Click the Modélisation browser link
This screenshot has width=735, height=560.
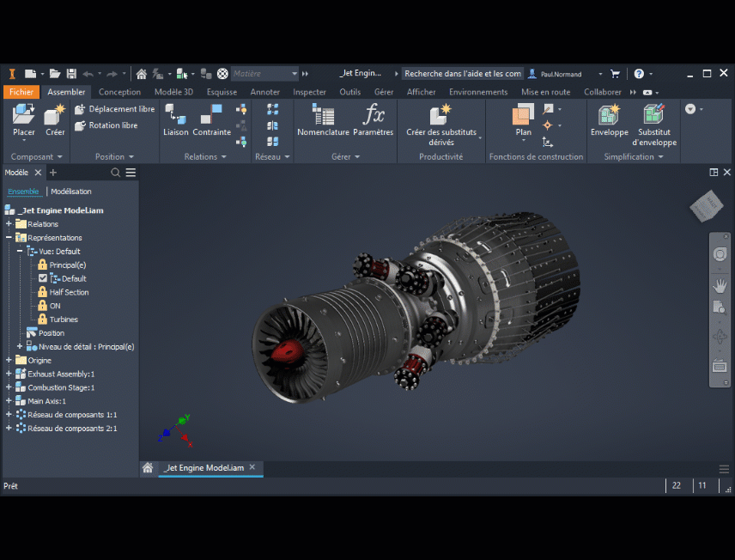(71, 192)
